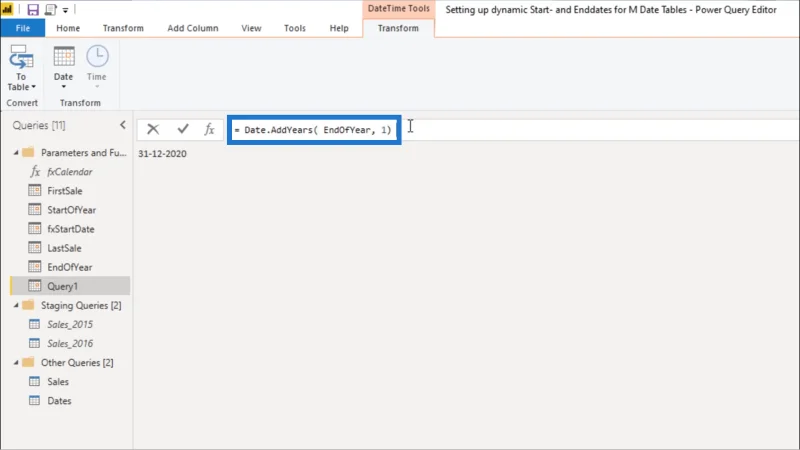Click the table icon beside EndOfYear
This screenshot has height=450, width=800.
click(x=35, y=266)
